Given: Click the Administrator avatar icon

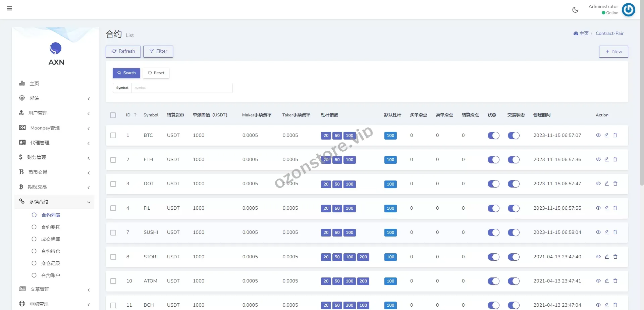Looking at the screenshot, I should pyautogui.click(x=628, y=10).
